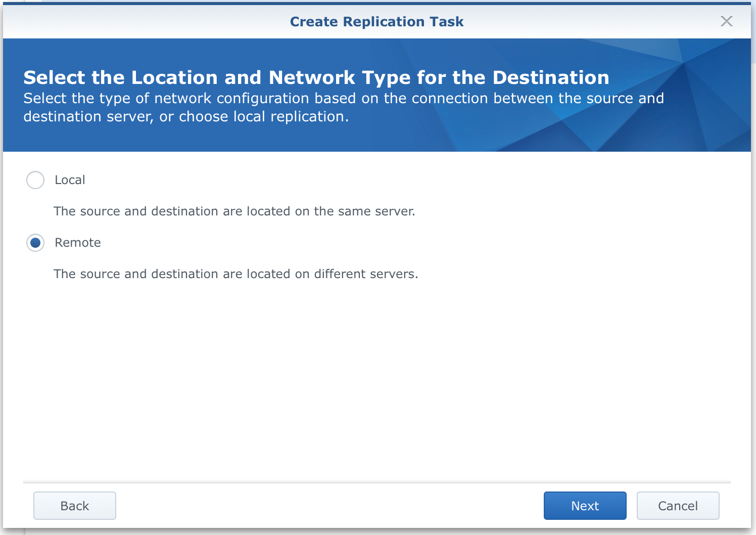Click text 'located on different servers'
Screen dimensions: 756x535
click(x=332, y=274)
